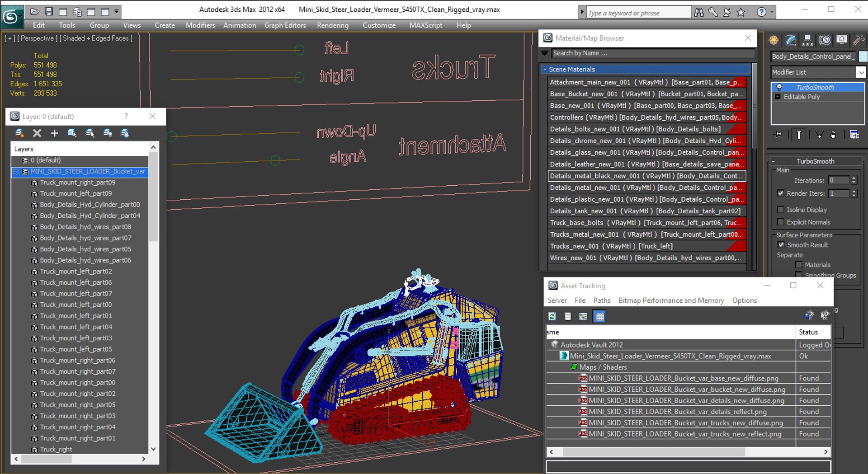Click the viewport [+] general menu label

(9, 38)
